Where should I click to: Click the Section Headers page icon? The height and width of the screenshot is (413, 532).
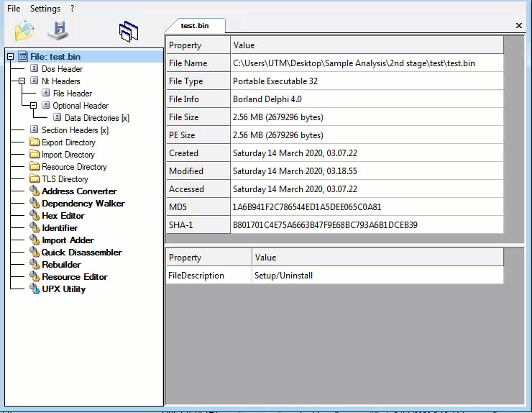pyautogui.click(x=34, y=130)
